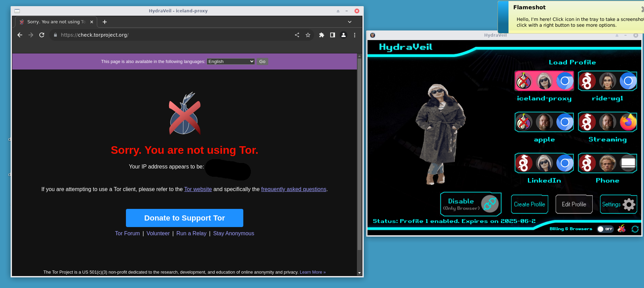644x288 pixels.
Task: Click the Chromium icon in ride-wg1 profile
Action: (x=628, y=81)
